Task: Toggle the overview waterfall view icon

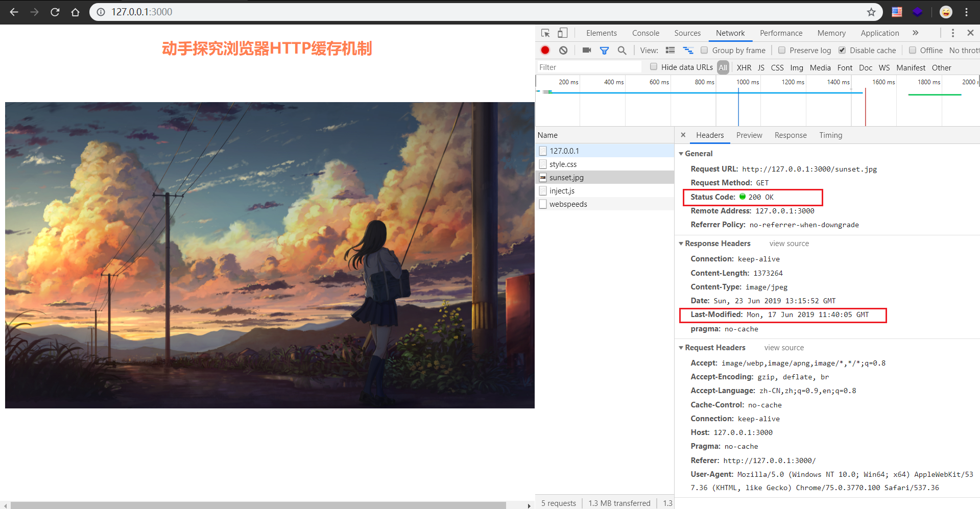Action: (688, 50)
